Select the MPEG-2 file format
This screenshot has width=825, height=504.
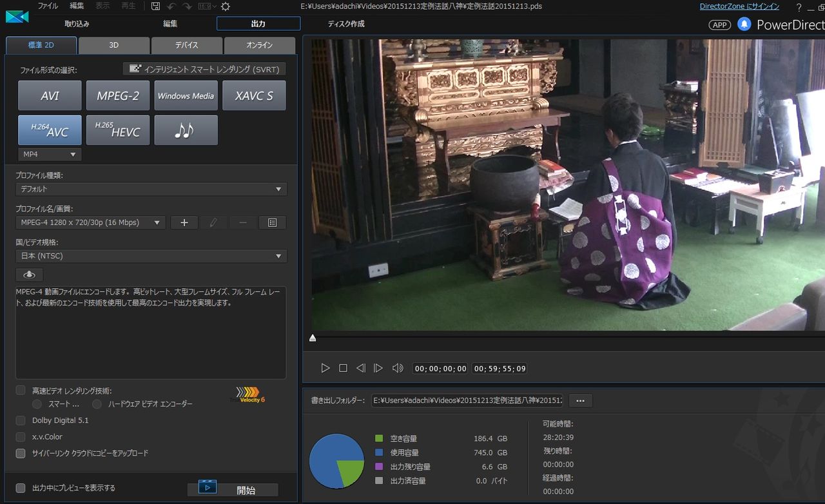click(118, 96)
